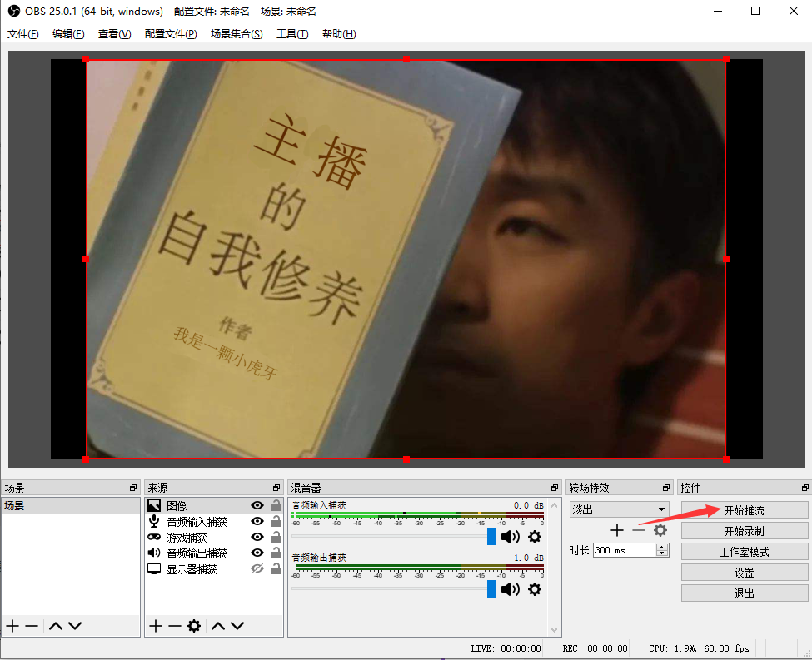Increase transition duration with the up stepper
Image resolution: width=812 pixels, height=660 pixels.
662,547
